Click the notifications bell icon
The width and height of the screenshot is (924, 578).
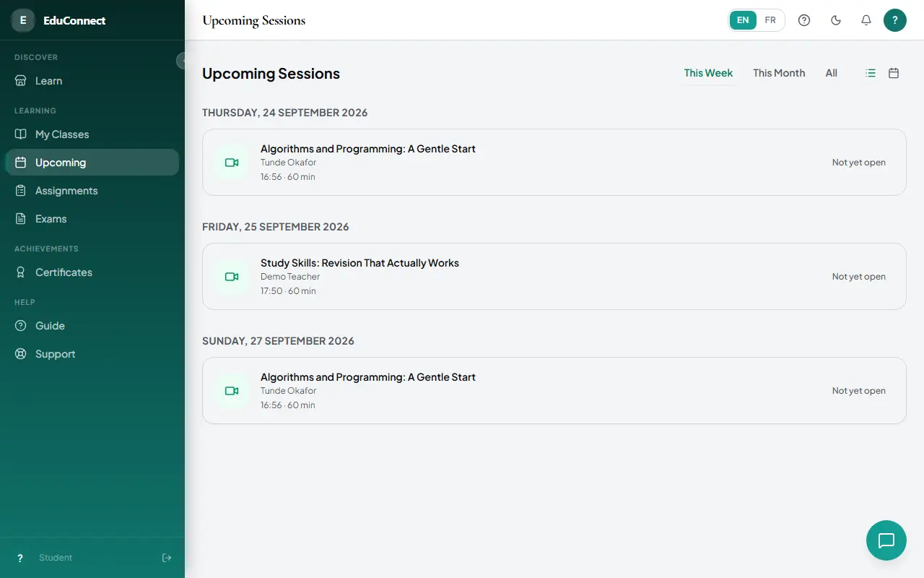click(866, 20)
